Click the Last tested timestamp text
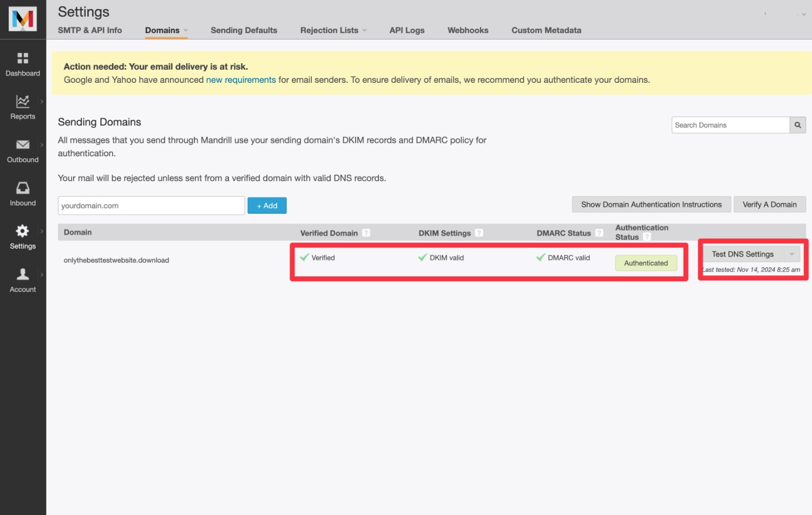 coord(752,269)
